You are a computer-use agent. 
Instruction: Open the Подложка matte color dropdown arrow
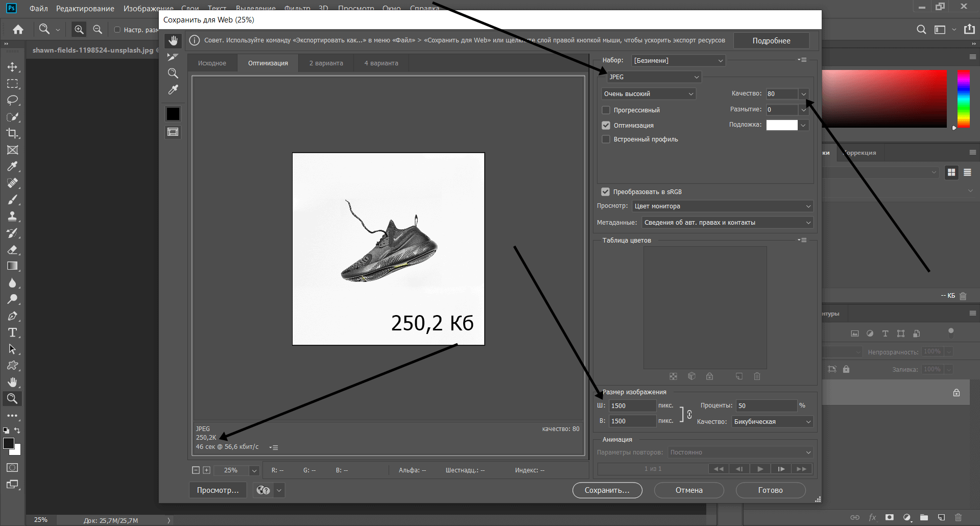pos(804,125)
